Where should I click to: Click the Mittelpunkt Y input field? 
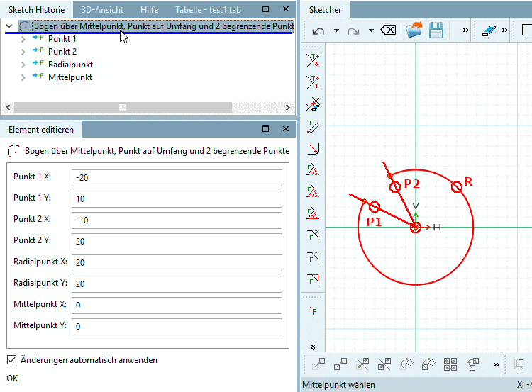tap(177, 327)
